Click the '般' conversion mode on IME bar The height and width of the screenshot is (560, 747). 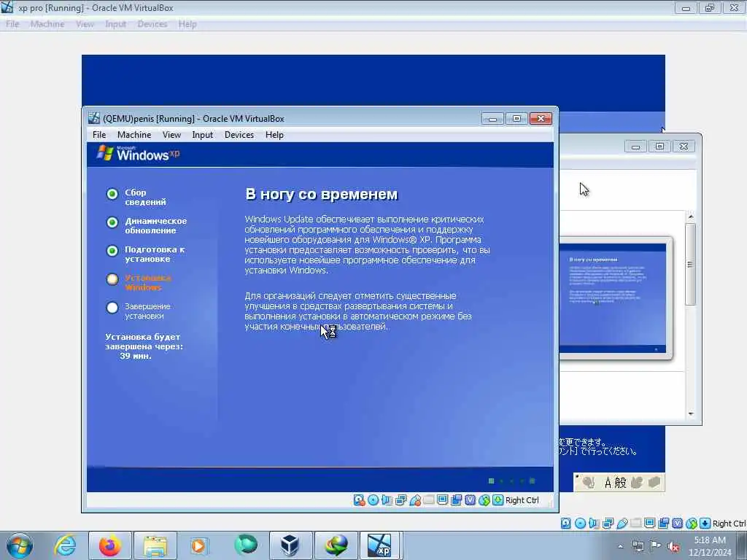click(x=620, y=483)
